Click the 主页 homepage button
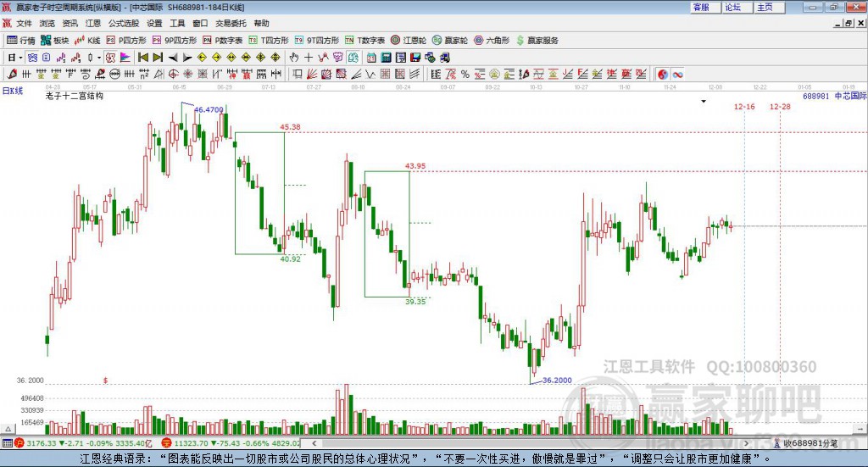This screenshot has width=868, height=467. coord(770,7)
